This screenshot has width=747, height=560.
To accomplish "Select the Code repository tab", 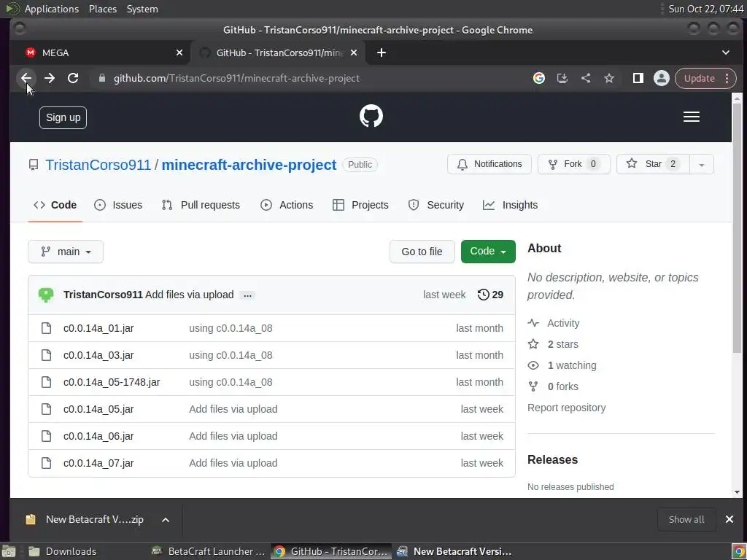I will point(55,205).
